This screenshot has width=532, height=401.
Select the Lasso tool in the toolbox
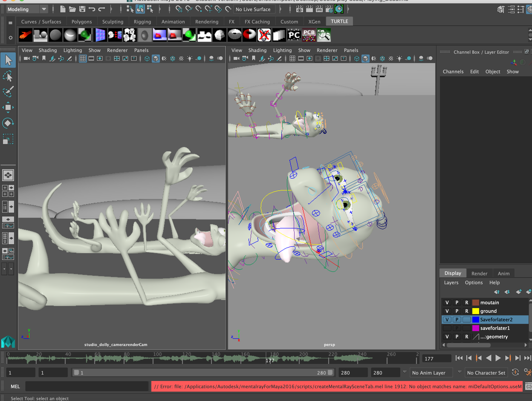[8, 76]
